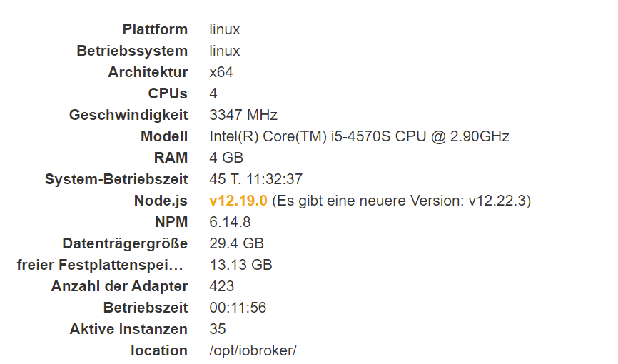Click the Datenträgergröße 29.4 GB value
618x364 pixels.
coord(236,243)
